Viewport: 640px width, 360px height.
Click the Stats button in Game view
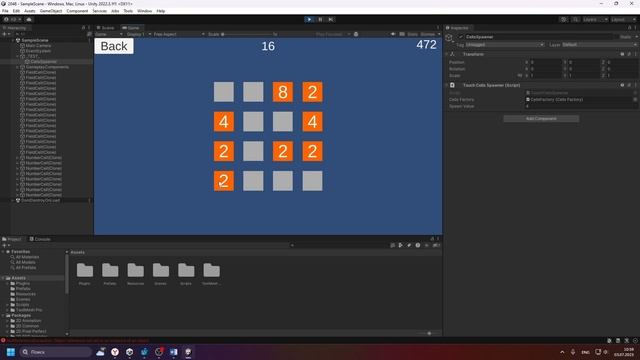(412, 34)
